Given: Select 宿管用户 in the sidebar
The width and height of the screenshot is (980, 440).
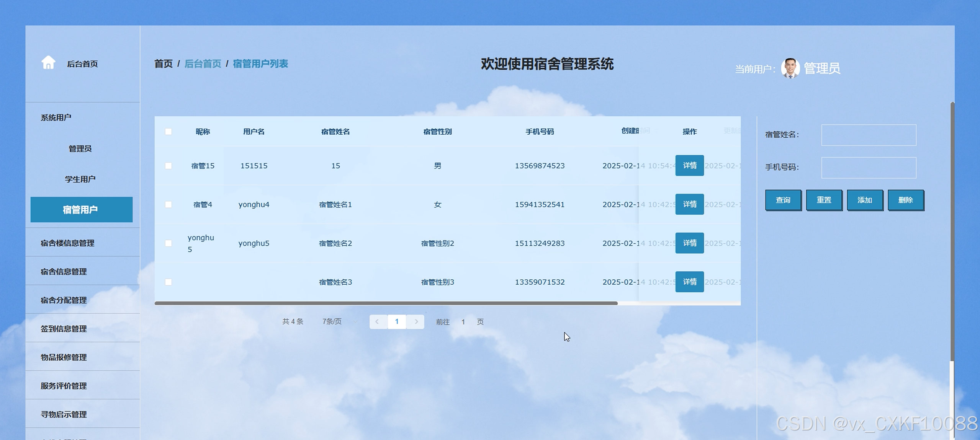Looking at the screenshot, I should pyautogui.click(x=81, y=210).
